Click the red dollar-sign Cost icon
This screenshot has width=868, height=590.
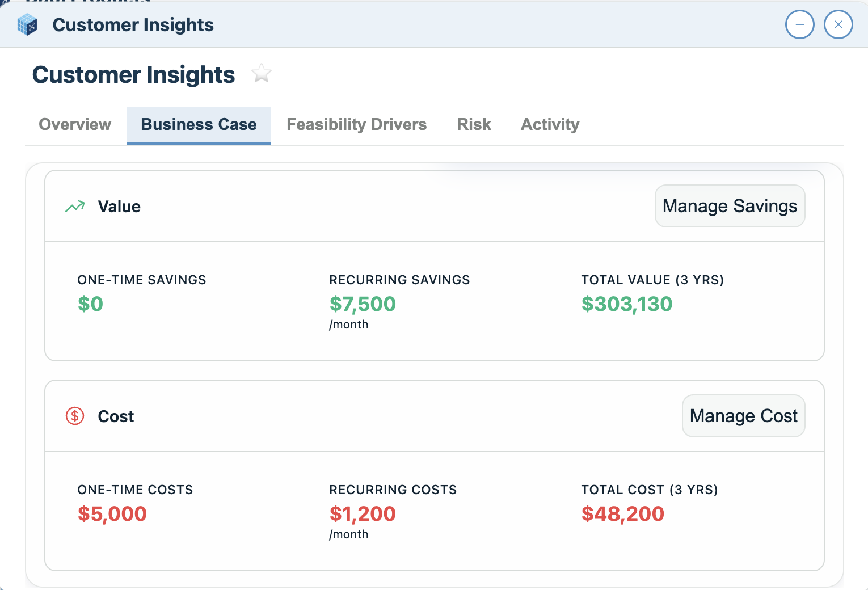(75, 416)
